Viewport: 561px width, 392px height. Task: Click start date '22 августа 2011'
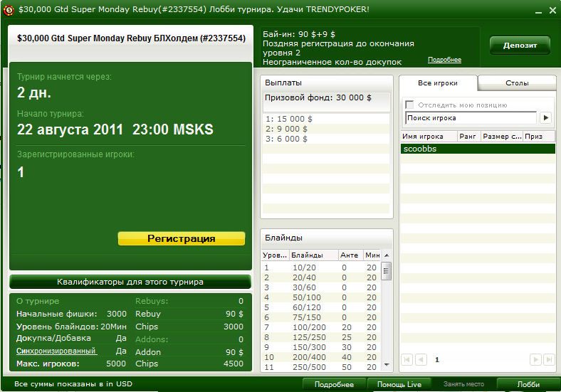coord(70,129)
